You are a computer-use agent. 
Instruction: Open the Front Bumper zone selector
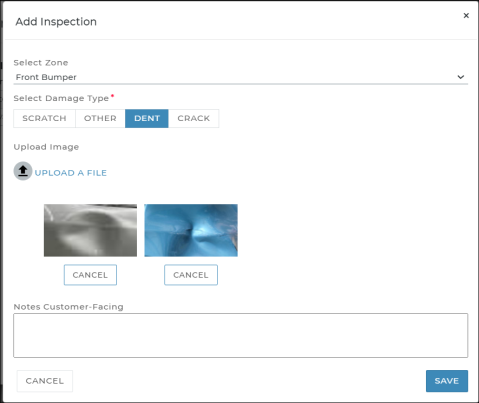pyautogui.click(x=240, y=77)
